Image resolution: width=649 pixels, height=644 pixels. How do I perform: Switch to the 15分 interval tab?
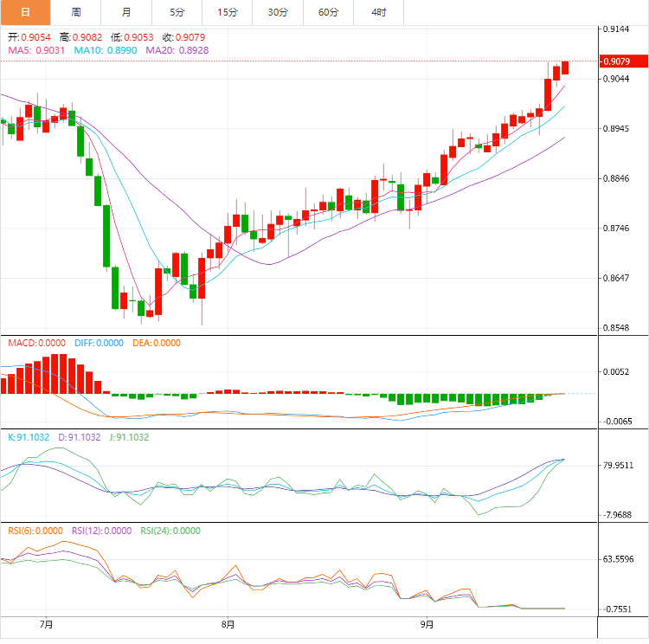228,12
